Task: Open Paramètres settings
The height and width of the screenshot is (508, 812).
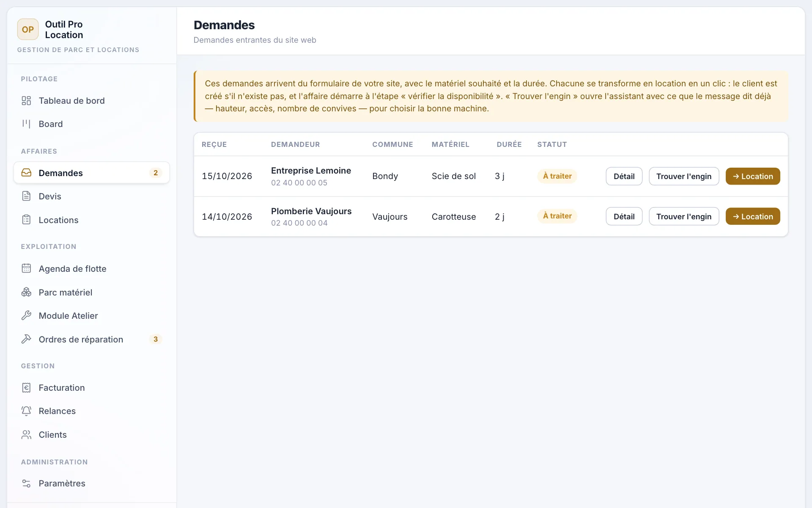Action: coord(92,483)
